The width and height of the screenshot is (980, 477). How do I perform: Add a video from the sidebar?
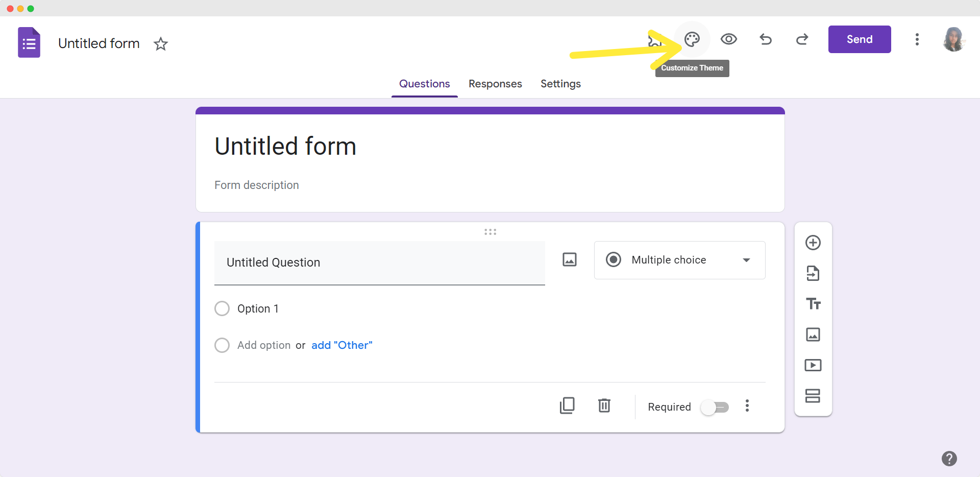pyautogui.click(x=813, y=365)
